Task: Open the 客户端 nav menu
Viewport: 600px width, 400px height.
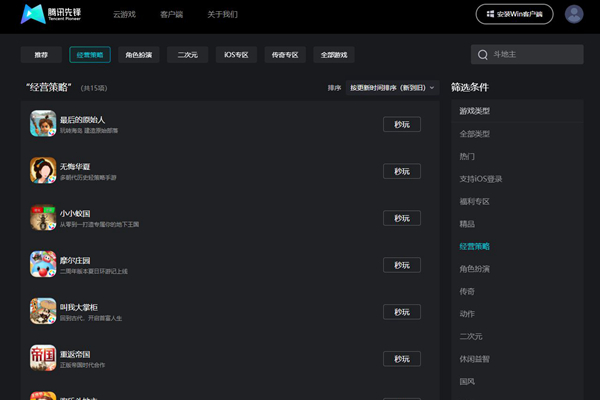Action: [x=171, y=14]
